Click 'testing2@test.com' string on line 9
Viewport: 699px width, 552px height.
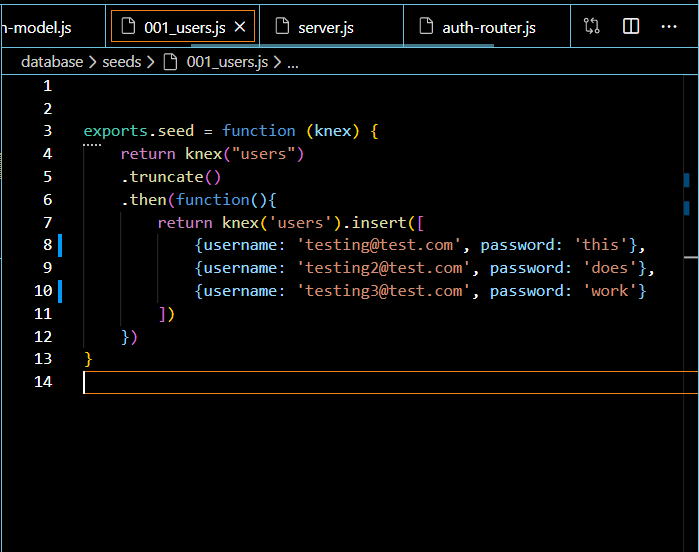click(x=383, y=268)
